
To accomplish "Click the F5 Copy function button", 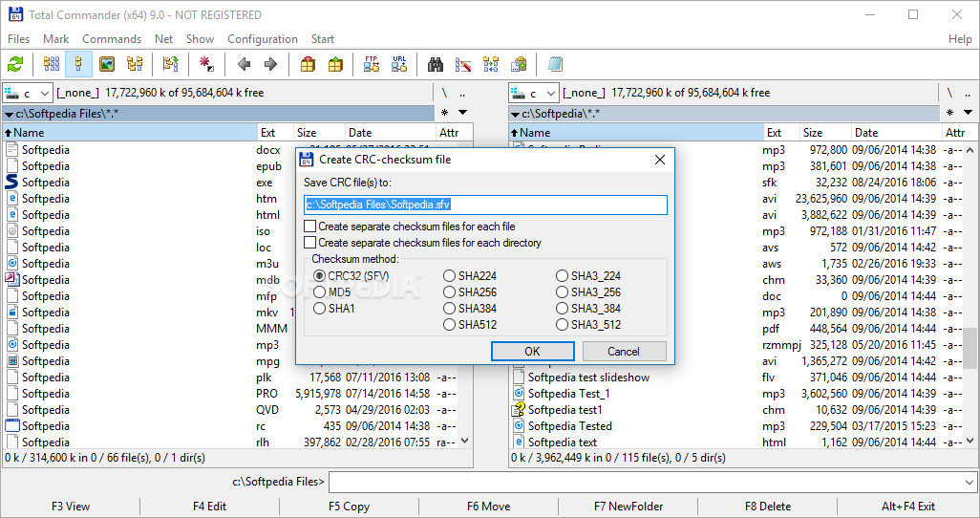I will coord(349,507).
